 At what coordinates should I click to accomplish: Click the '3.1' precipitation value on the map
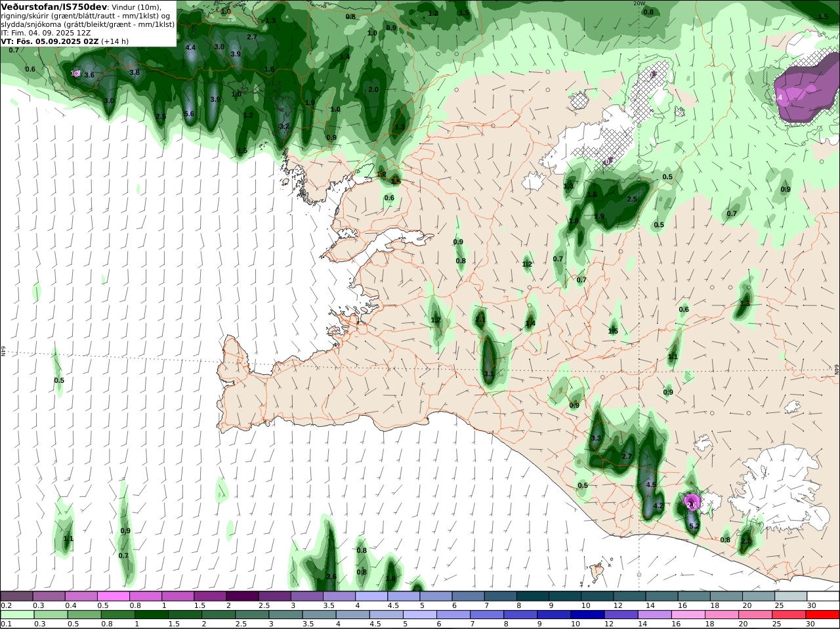click(x=488, y=374)
